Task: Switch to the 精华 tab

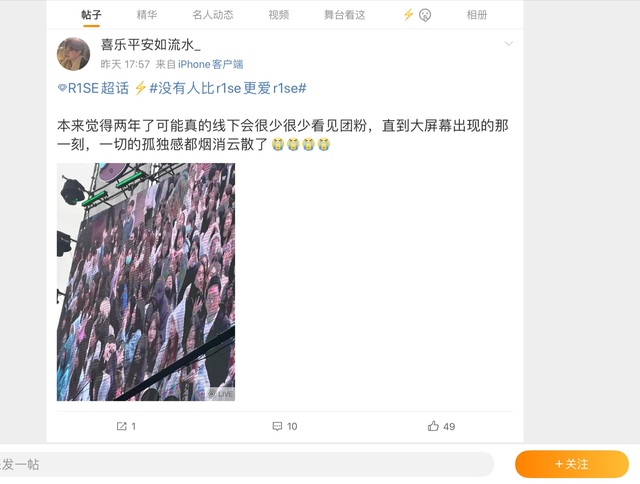Action: click(x=147, y=15)
